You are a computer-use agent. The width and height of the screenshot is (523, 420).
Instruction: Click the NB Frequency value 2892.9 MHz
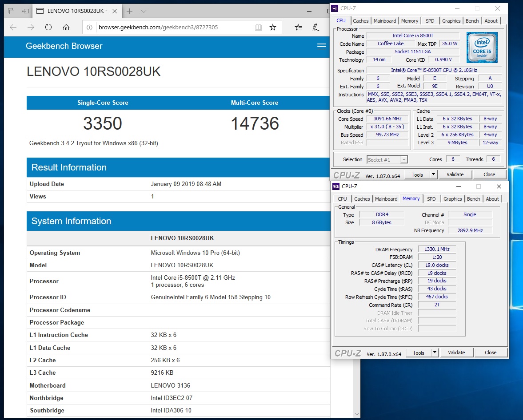click(470, 230)
